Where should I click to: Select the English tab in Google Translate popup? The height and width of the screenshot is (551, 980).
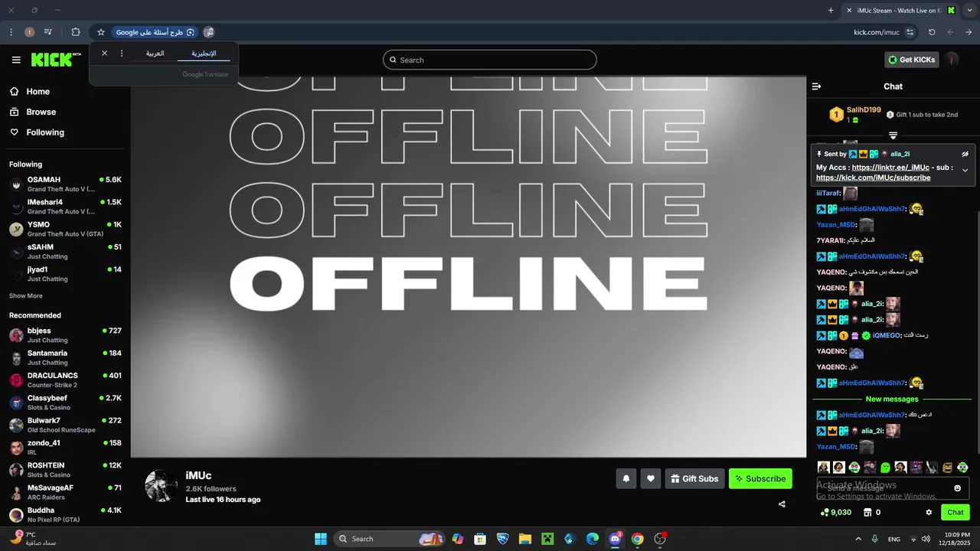204,54
